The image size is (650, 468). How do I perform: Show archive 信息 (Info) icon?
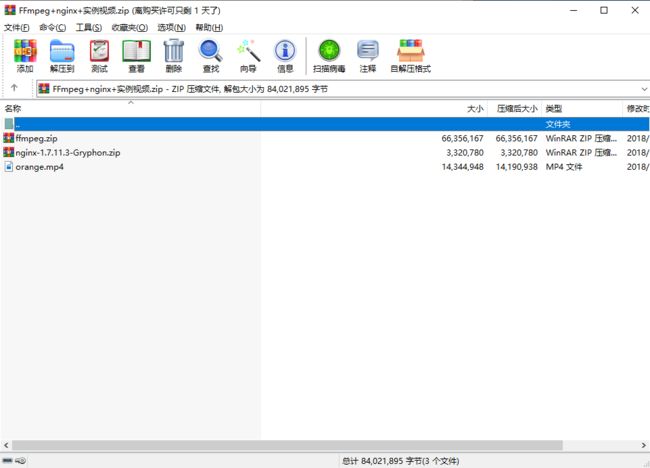click(x=285, y=51)
